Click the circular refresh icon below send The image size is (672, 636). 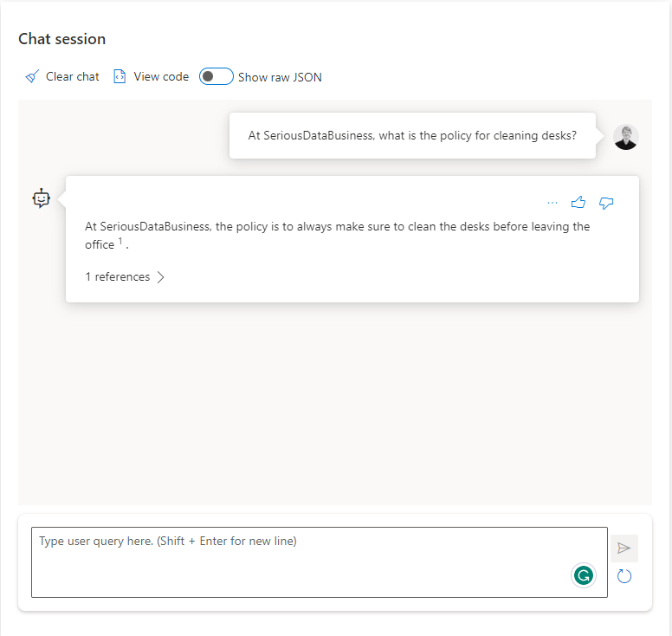tap(624, 576)
